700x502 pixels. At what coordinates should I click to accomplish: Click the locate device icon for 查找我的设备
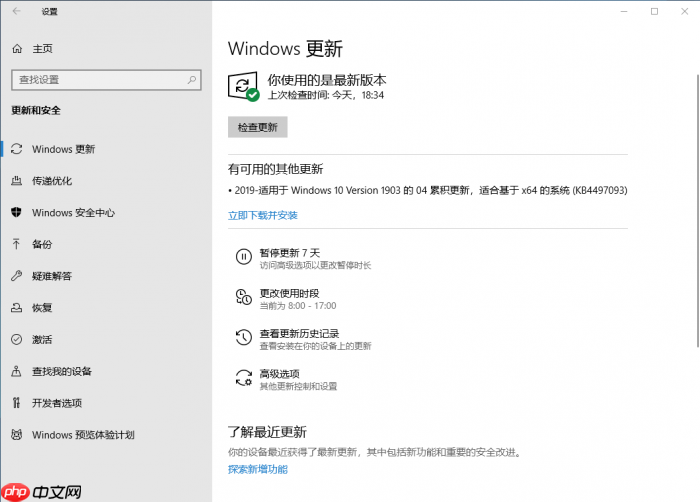[x=17, y=371]
